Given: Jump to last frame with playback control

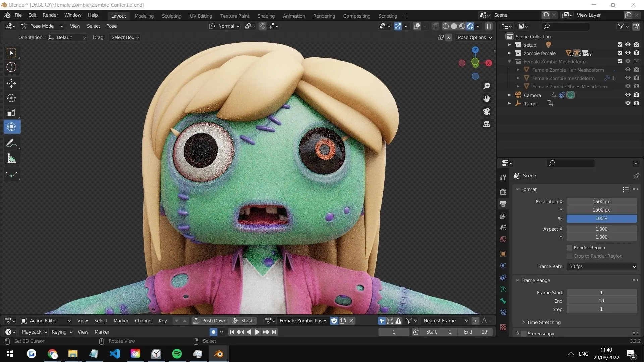Looking at the screenshot, I should coord(274,332).
